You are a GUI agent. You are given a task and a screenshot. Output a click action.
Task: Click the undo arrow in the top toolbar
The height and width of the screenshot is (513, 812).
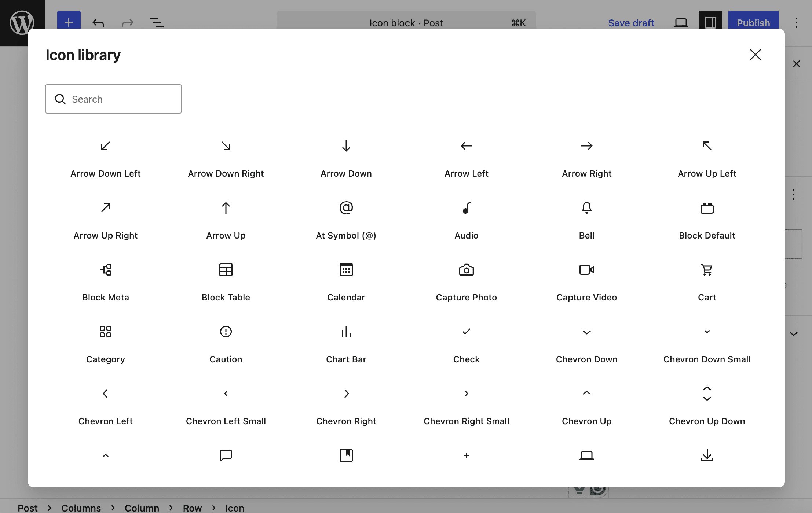(x=98, y=22)
